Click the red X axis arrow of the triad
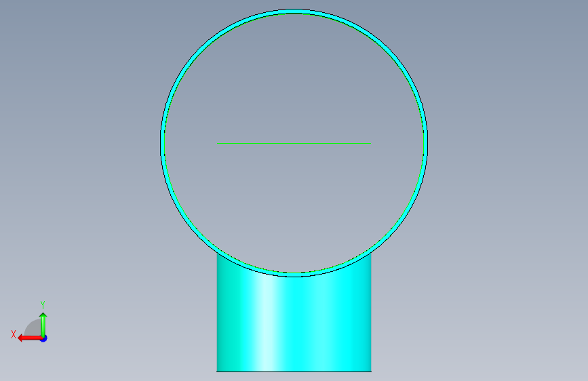Screen dimensions: 588x381 coord(29,338)
